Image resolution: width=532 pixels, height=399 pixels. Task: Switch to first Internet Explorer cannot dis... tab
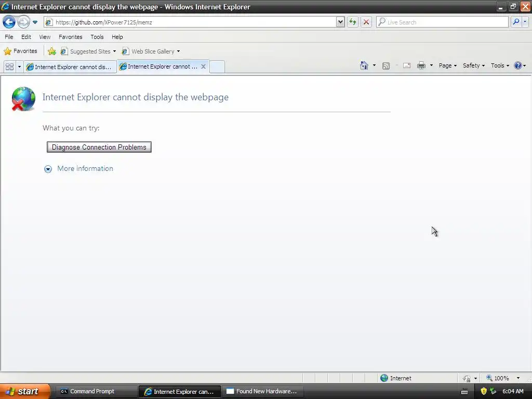[70, 66]
